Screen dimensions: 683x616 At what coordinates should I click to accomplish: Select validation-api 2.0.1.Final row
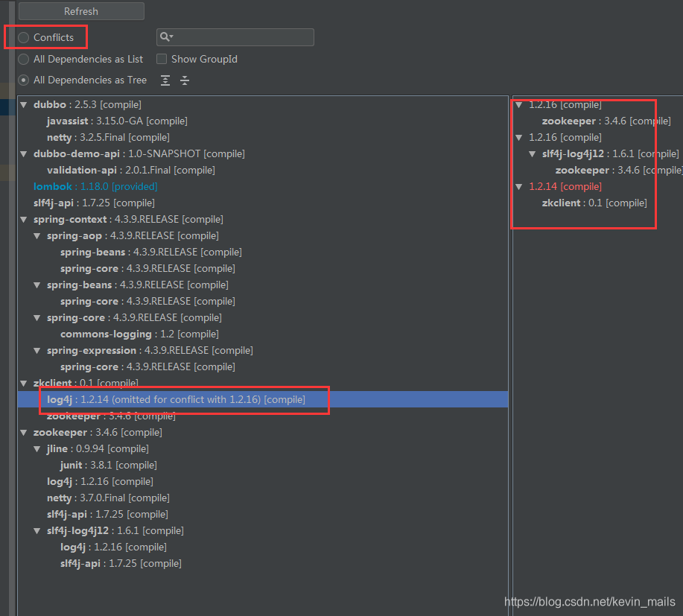tap(131, 171)
